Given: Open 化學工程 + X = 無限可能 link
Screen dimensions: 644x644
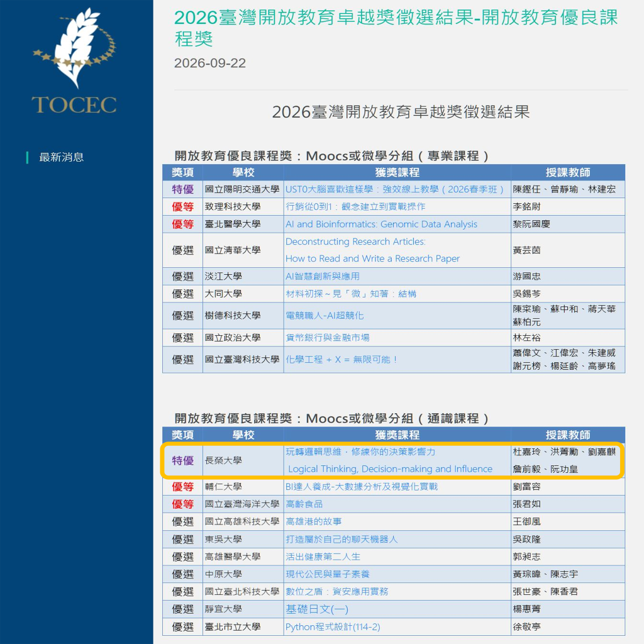Looking at the screenshot, I should click(x=341, y=359).
